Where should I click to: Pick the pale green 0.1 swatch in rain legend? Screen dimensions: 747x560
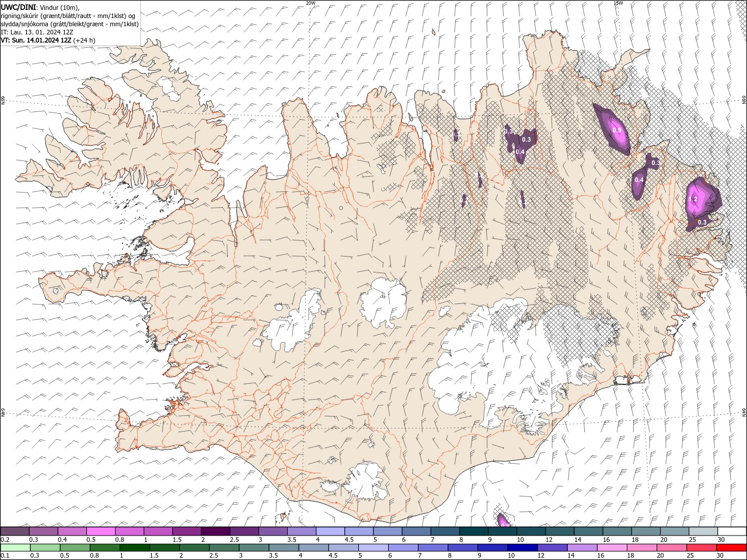coord(15,548)
